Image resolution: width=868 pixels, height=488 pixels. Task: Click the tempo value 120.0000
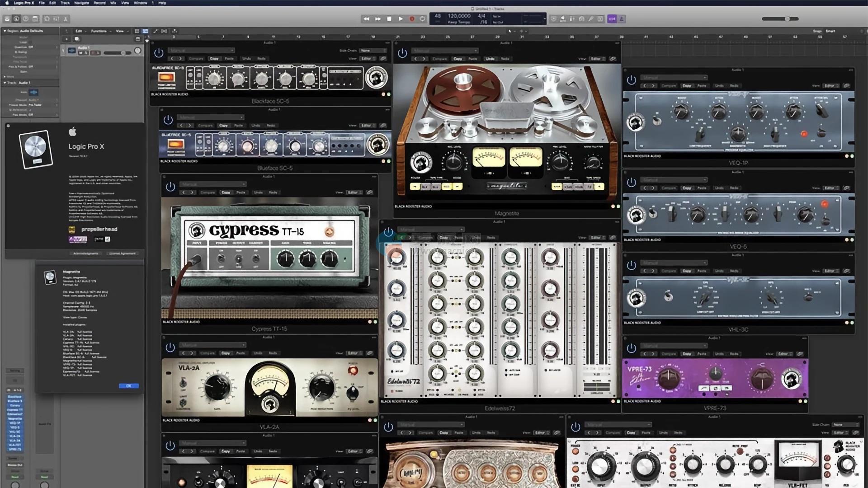459,16
